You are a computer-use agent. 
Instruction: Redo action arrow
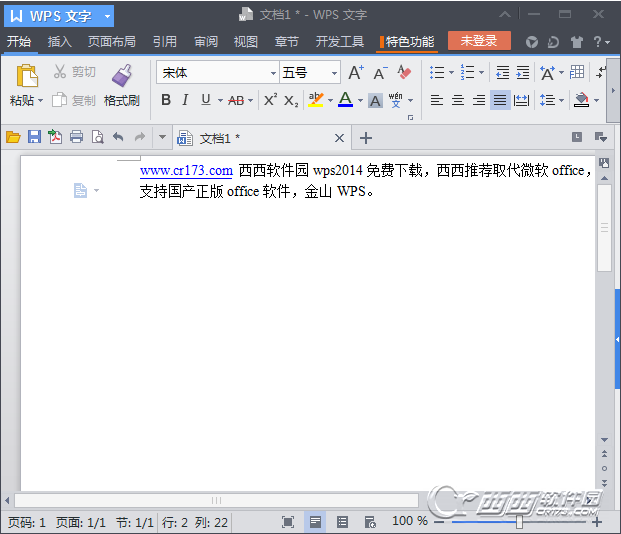(x=140, y=137)
